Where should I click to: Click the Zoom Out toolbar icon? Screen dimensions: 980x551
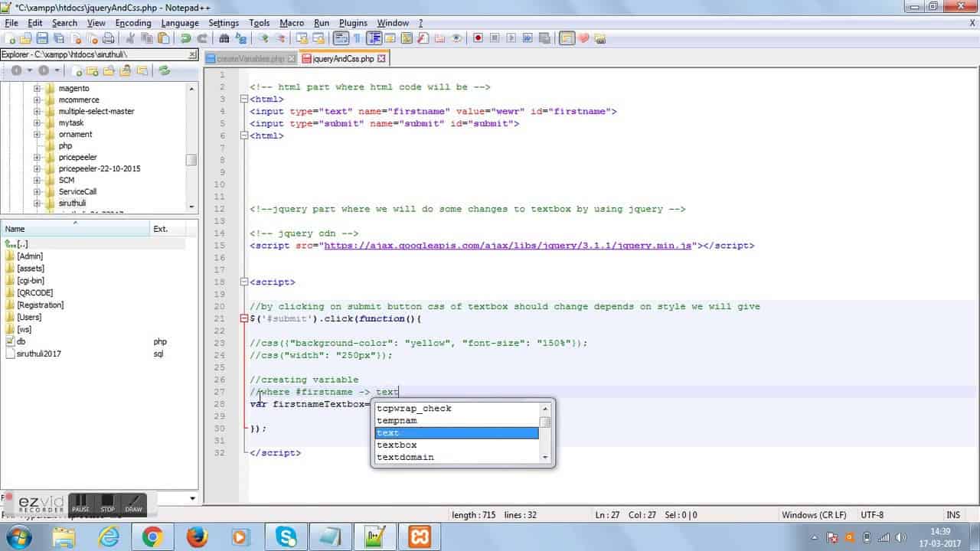click(280, 38)
